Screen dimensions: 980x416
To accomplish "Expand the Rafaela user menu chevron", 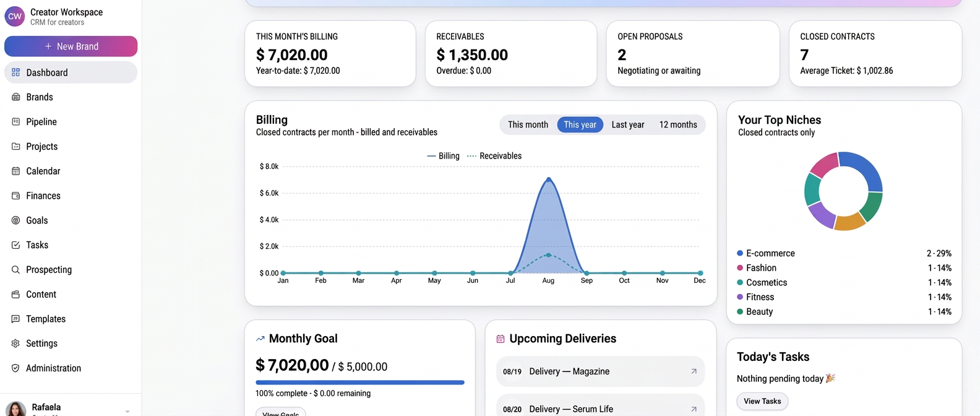I will 127,411.
